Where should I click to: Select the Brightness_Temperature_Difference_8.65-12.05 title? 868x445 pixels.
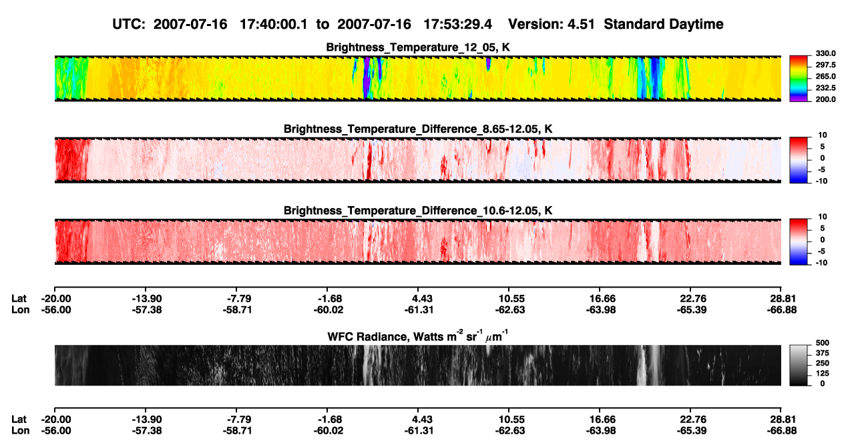pos(418,129)
